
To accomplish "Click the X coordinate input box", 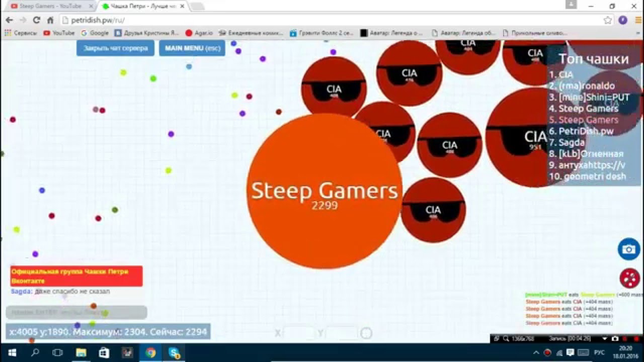I will 299,333.
